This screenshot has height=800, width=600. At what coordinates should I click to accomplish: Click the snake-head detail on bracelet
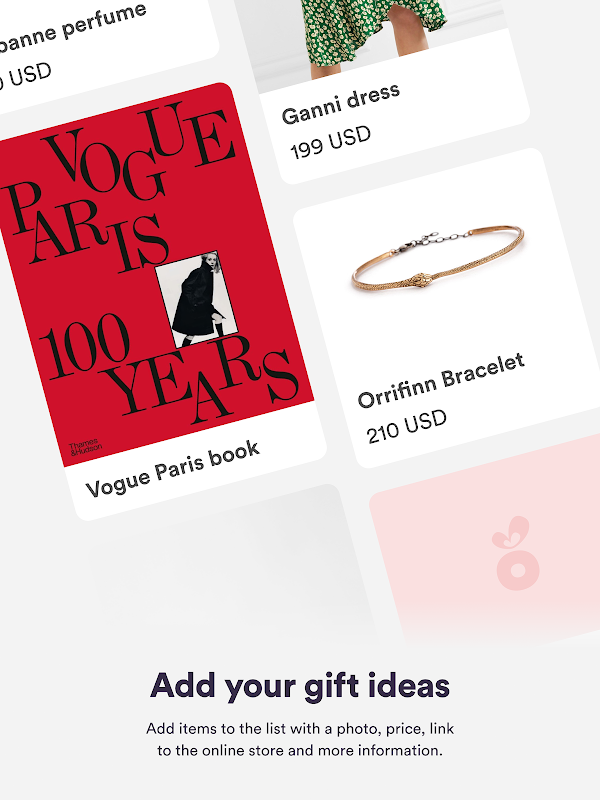(421, 281)
